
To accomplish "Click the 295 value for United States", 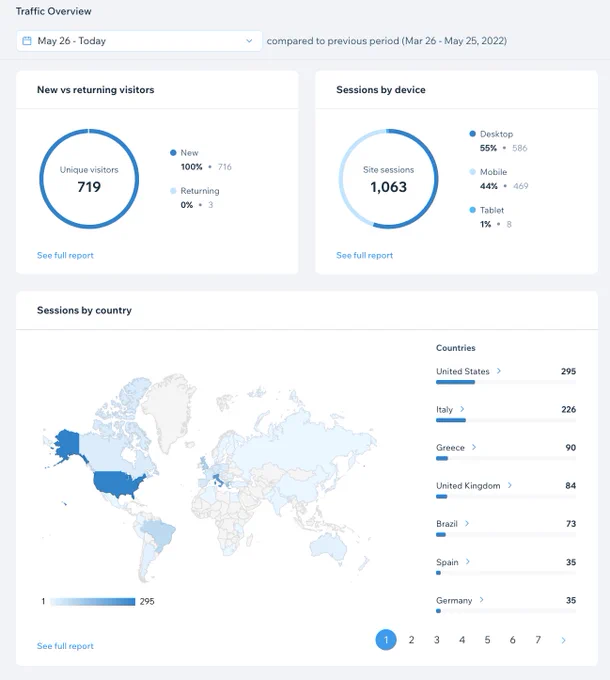I will (568, 371).
